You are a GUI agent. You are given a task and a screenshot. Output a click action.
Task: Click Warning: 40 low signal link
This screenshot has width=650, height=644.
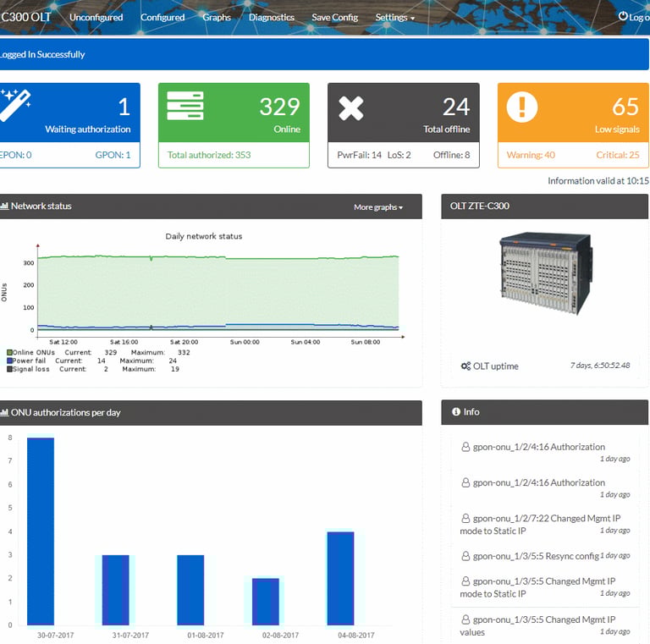click(x=531, y=155)
